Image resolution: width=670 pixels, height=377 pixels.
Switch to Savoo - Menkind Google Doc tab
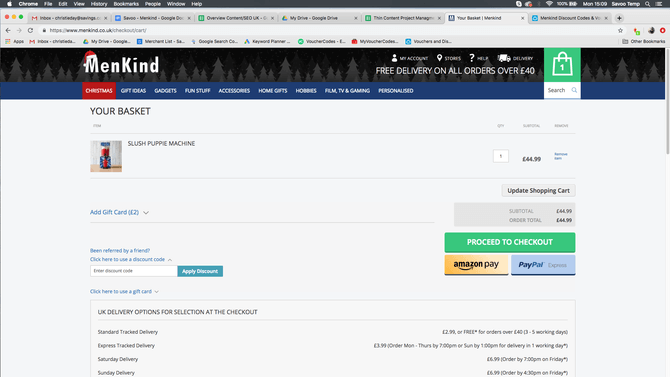(153, 18)
